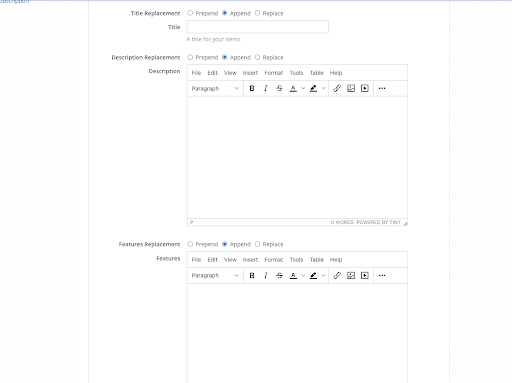Screen dimensions: 512x383
Task: Open File menu in Description editor
Action: 196,73
